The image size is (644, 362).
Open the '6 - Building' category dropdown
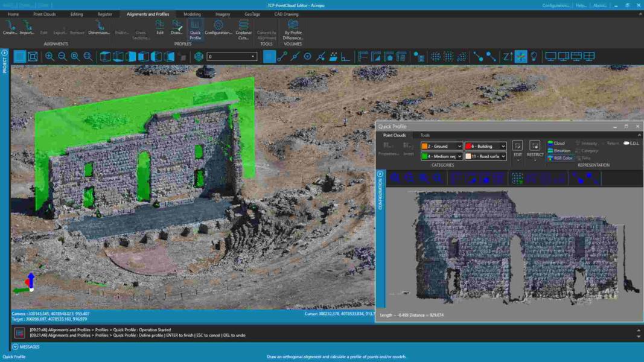click(x=503, y=146)
